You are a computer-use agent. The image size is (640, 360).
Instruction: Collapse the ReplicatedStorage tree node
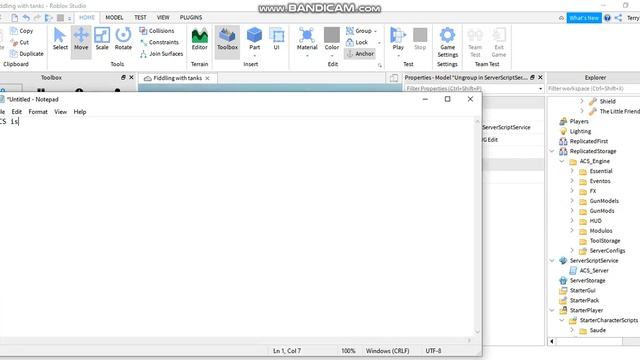(552, 151)
